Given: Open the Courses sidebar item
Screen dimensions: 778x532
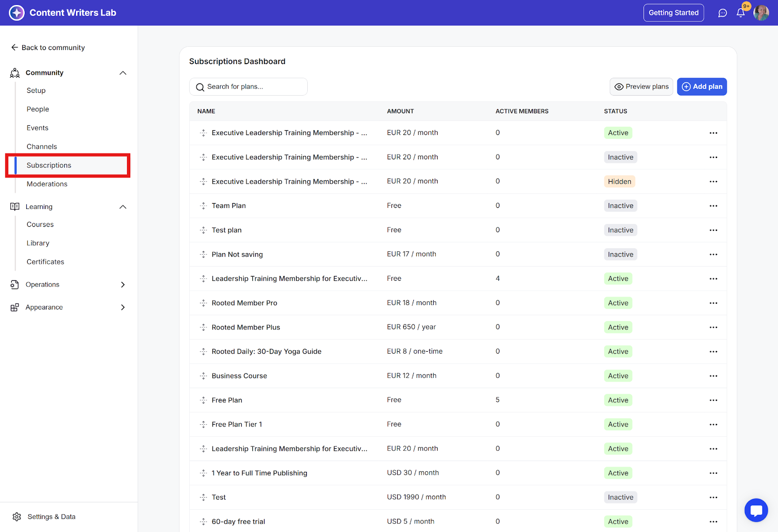Looking at the screenshot, I should tap(40, 224).
